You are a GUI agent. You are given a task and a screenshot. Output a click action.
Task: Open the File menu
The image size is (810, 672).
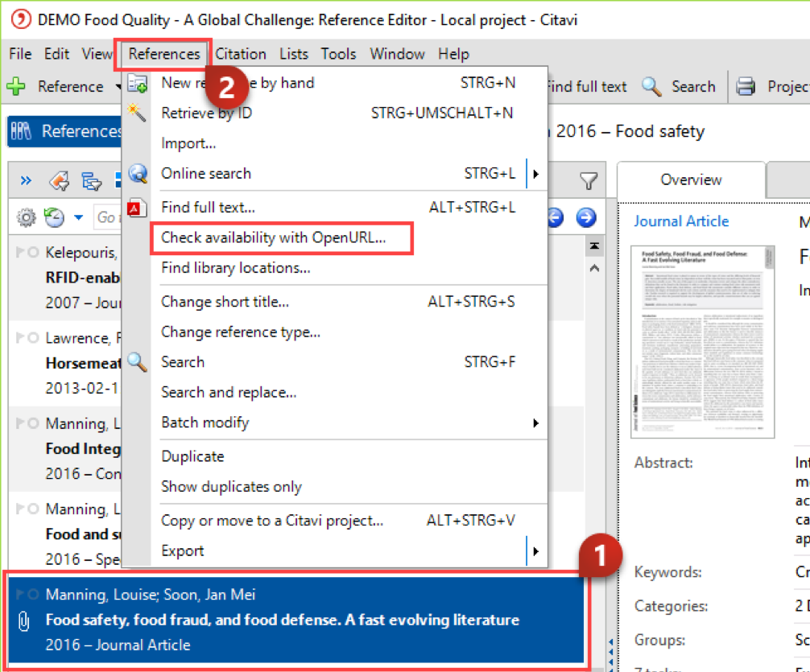point(20,54)
